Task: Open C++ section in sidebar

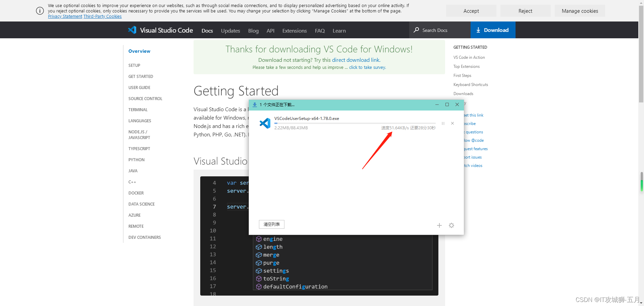Action: [x=132, y=182]
